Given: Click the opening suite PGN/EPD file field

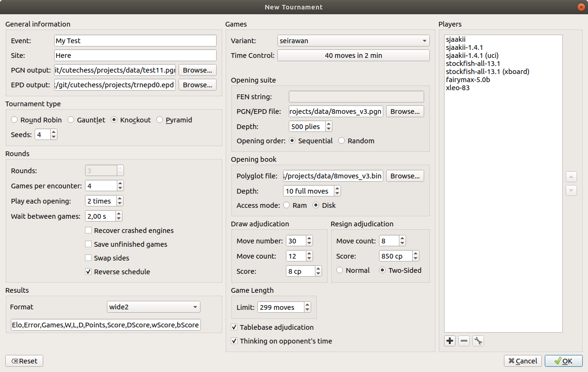Looking at the screenshot, I should tap(336, 112).
